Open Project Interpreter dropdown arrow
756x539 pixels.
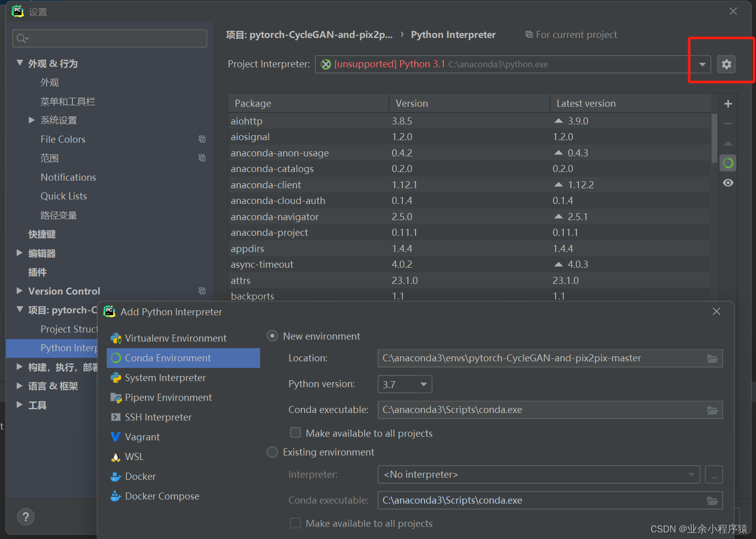702,64
